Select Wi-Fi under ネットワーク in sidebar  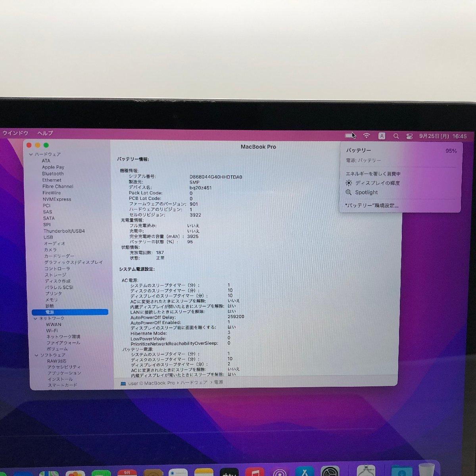point(52,330)
